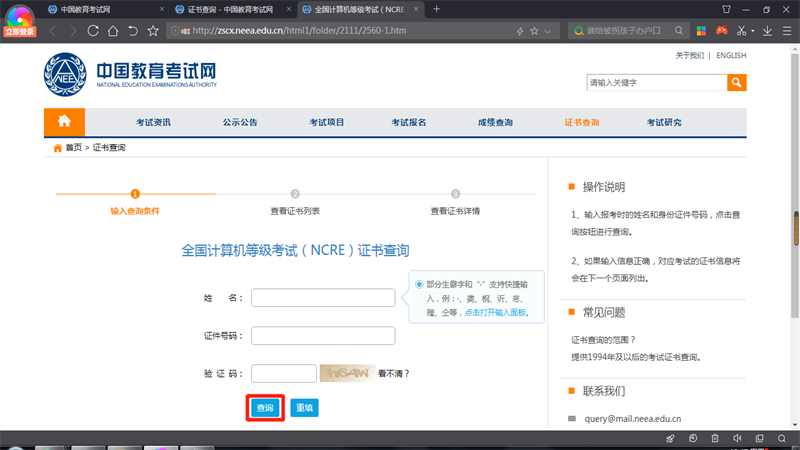800x450 pixels.
Task: Go to the browser home page icon
Action: (113, 31)
